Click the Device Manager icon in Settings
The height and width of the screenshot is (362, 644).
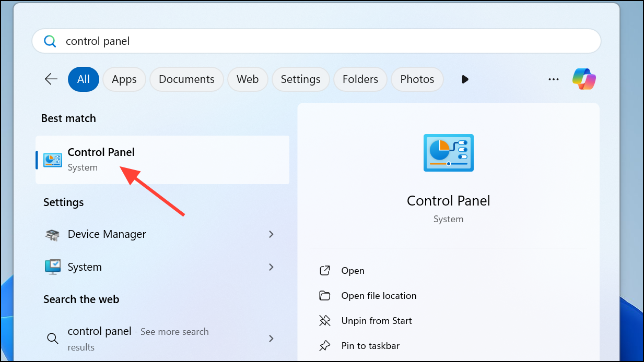[52, 235]
